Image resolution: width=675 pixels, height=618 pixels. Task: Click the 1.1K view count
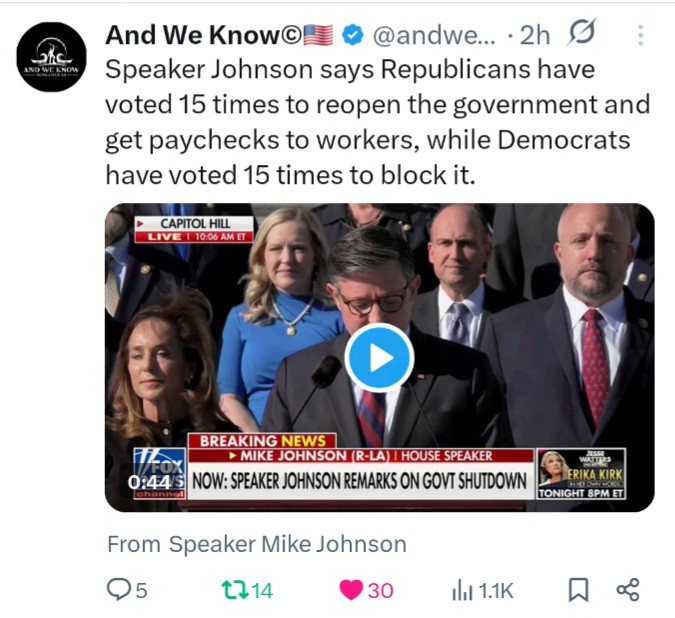(496, 590)
